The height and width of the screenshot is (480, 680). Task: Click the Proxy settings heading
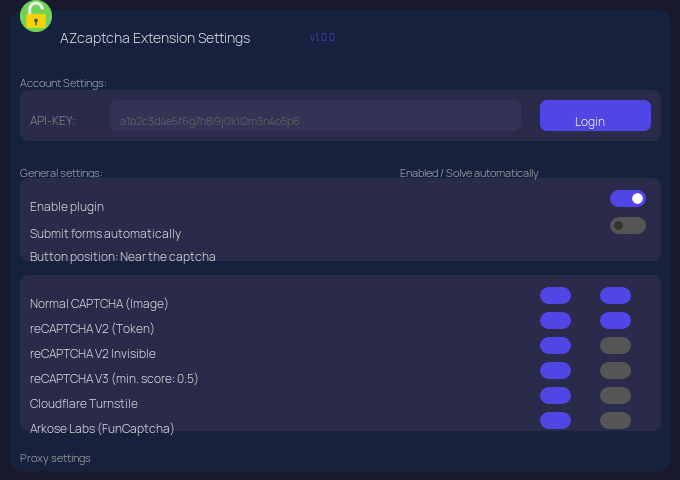pyautogui.click(x=55, y=458)
